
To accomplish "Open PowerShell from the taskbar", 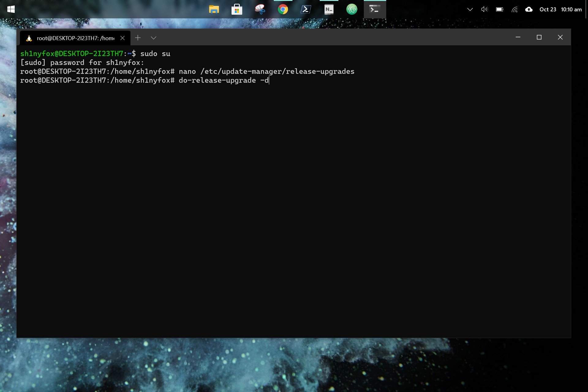I will pyautogui.click(x=306, y=9).
